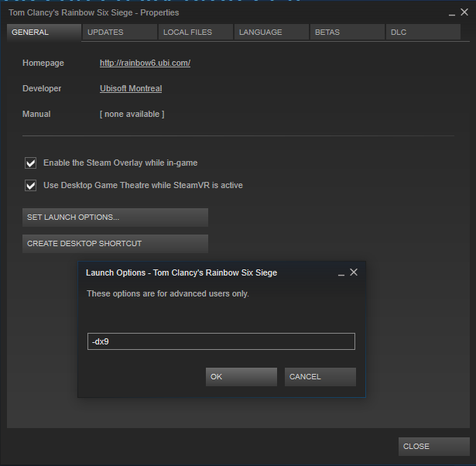The width and height of the screenshot is (476, 466).
Task: Minimize the Launch Options dialog
Action: tap(341, 273)
